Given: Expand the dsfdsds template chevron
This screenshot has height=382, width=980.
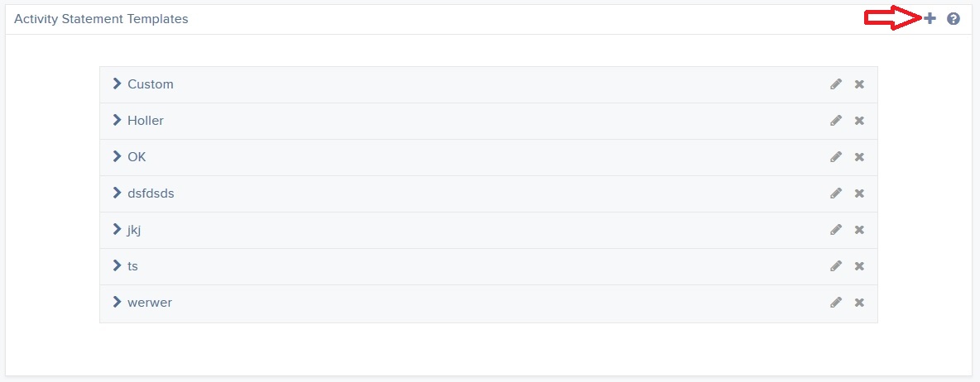Looking at the screenshot, I should click(x=116, y=193).
